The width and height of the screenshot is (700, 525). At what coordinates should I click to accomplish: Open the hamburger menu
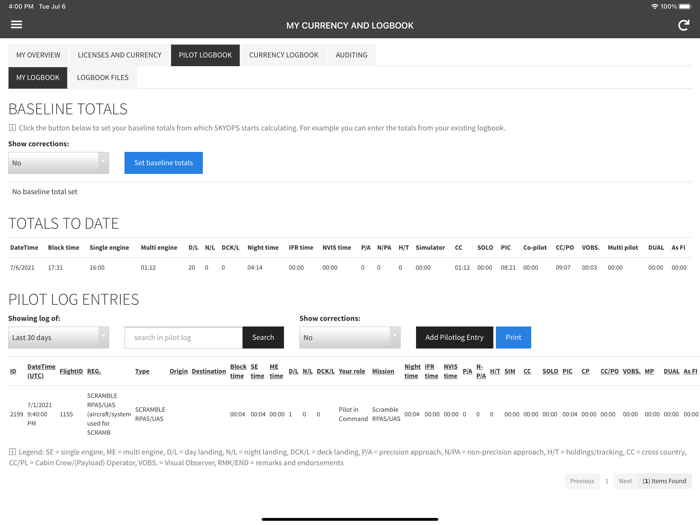17,25
